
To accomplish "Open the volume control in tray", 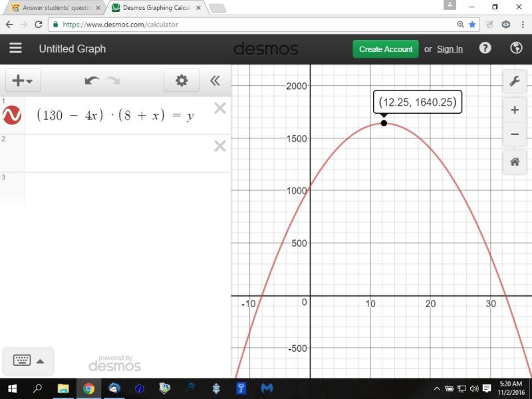I will [474, 388].
